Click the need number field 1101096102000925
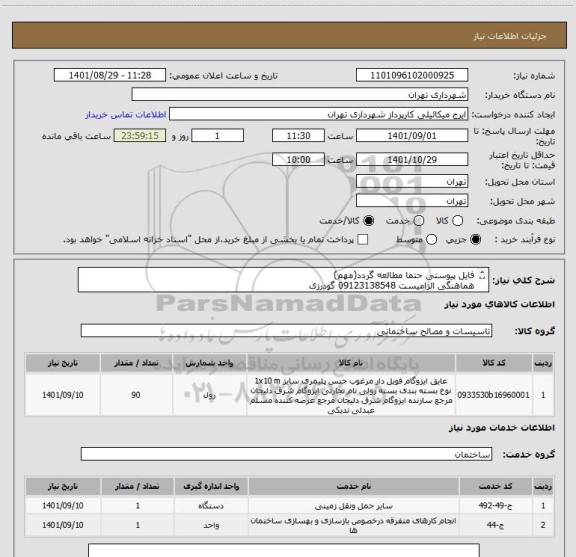The image size is (576, 557). pos(412,75)
